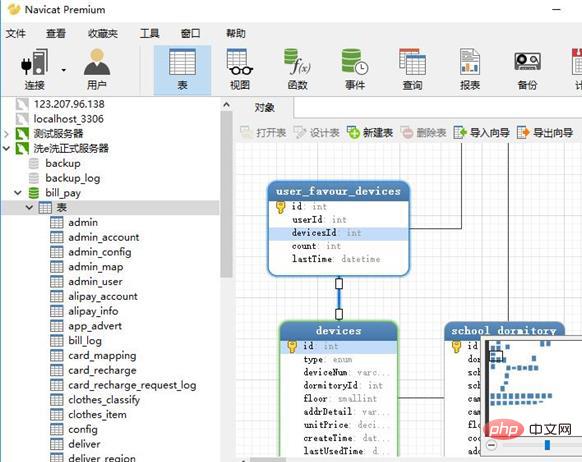Open the 事件 events section

(355, 69)
